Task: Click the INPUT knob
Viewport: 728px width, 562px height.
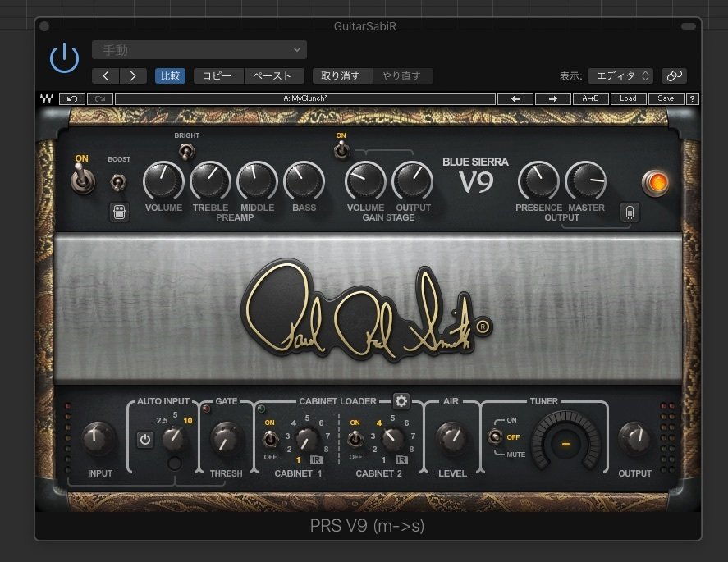Action: pos(98,439)
